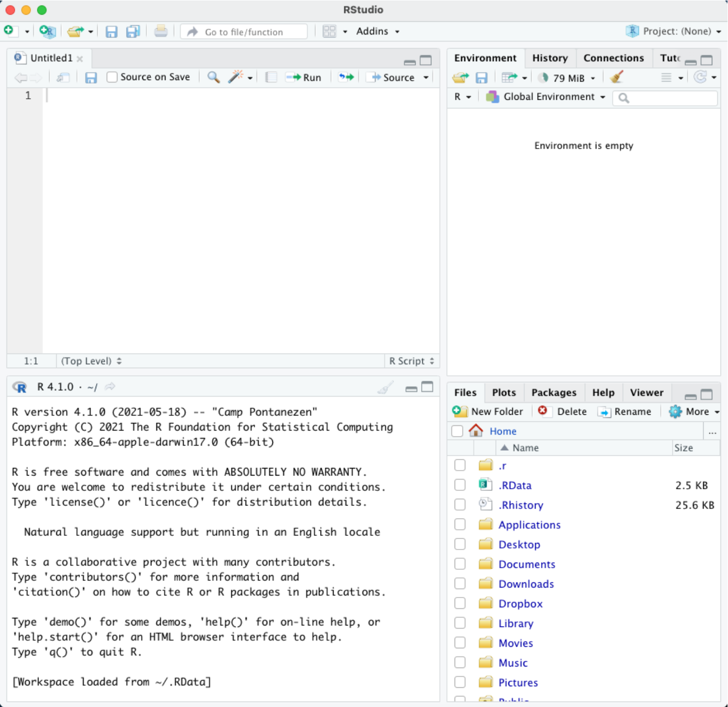Switch to the History tab
This screenshot has height=707, width=728.
(x=550, y=58)
